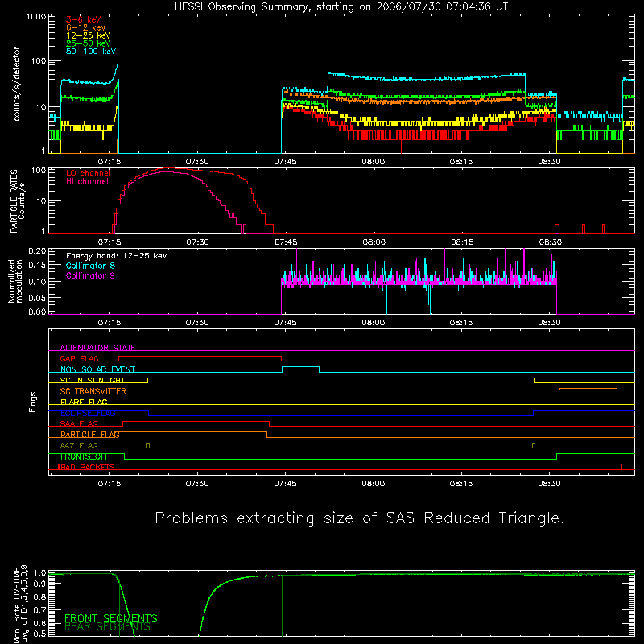Click the 25-50 keV legend label
The height and width of the screenshot is (644, 644).
coord(89,43)
